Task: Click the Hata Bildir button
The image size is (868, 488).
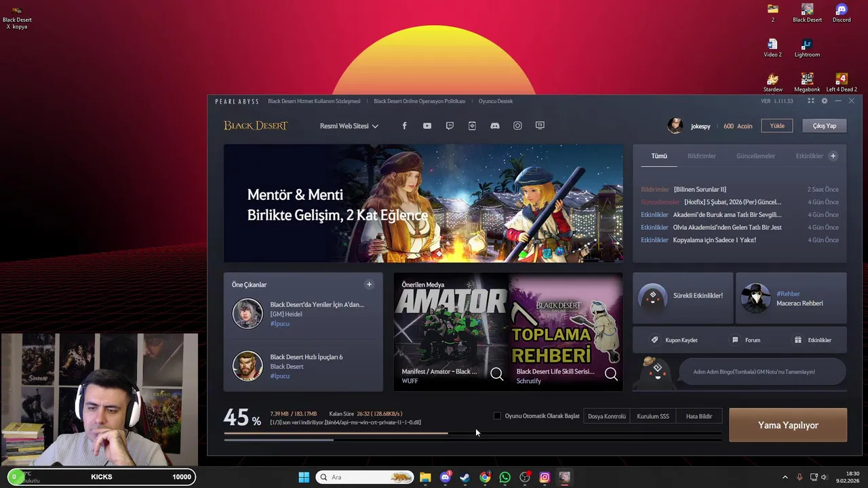Action: pyautogui.click(x=699, y=416)
